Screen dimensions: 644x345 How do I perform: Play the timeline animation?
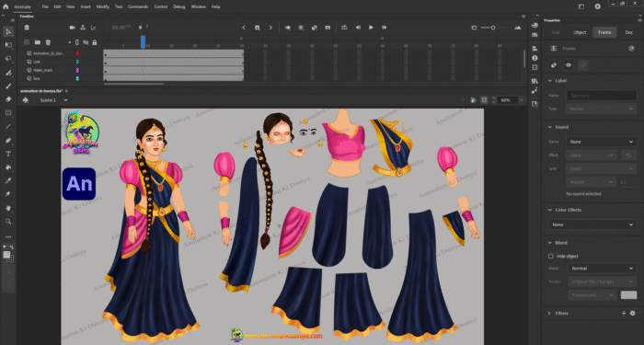pos(372,28)
